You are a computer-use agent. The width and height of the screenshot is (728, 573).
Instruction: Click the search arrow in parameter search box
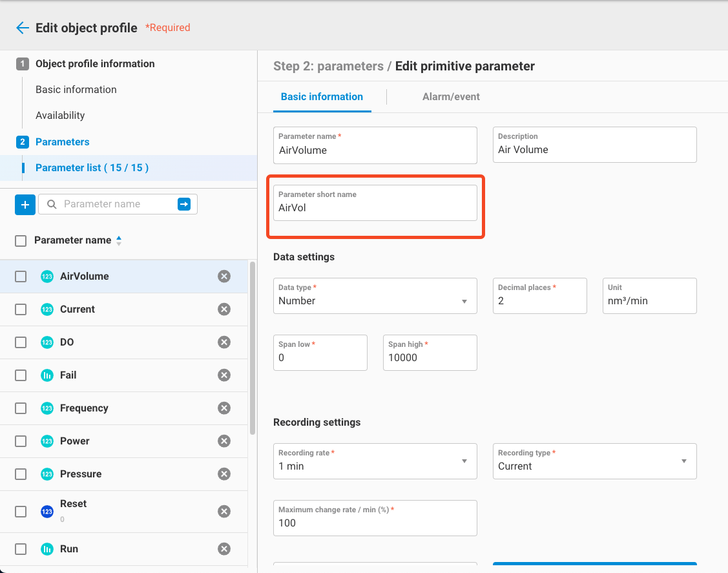click(184, 204)
